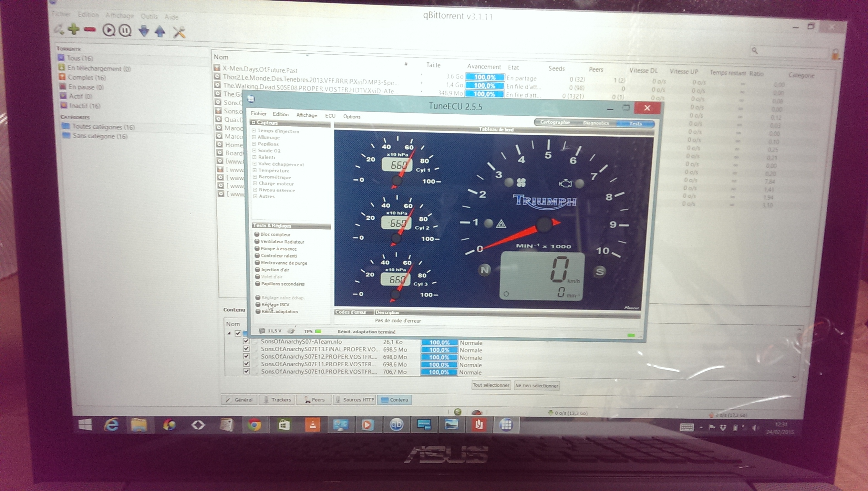Click Ne rien sélectionner button
This screenshot has width=868, height=491.
tap(537, 385)
